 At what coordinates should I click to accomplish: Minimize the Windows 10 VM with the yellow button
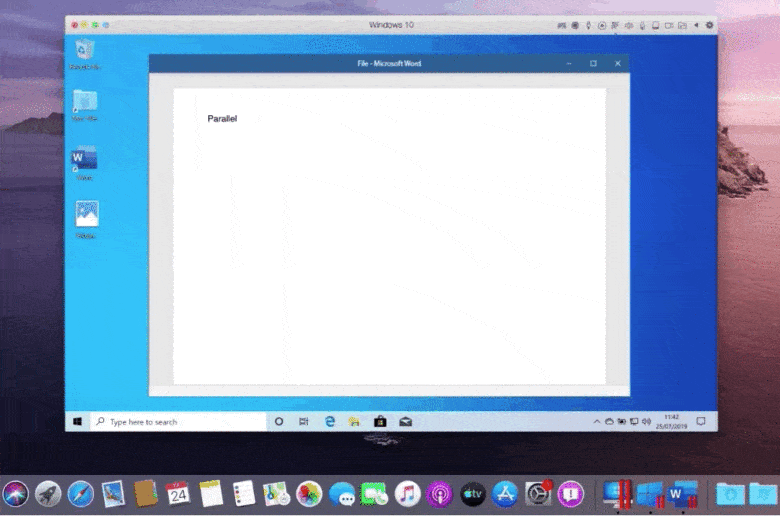pos(85,25)
